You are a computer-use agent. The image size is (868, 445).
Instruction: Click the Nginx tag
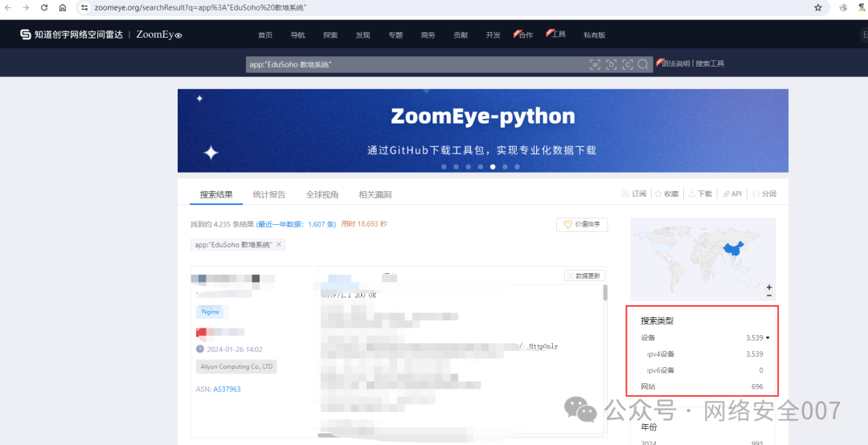211,312
